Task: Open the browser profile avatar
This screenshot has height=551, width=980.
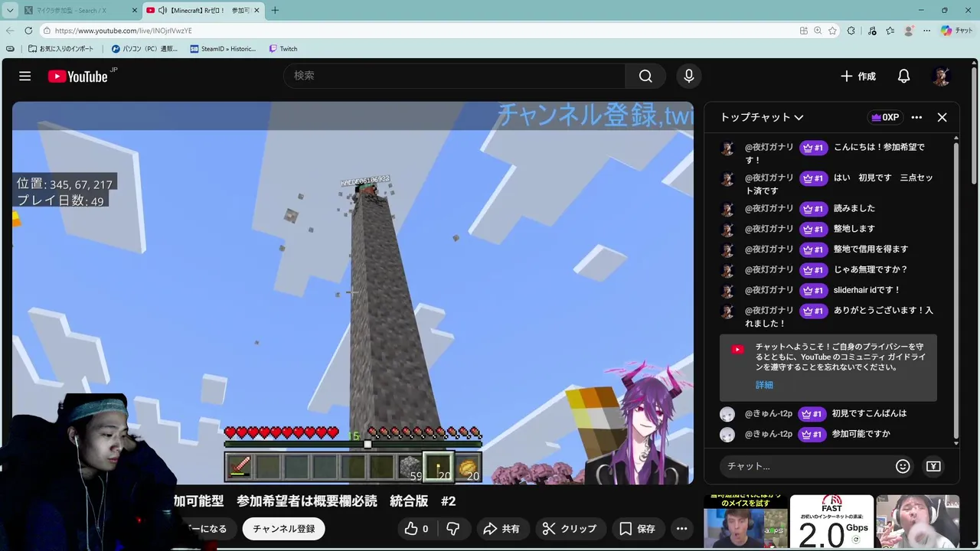Action: [909, 31]
